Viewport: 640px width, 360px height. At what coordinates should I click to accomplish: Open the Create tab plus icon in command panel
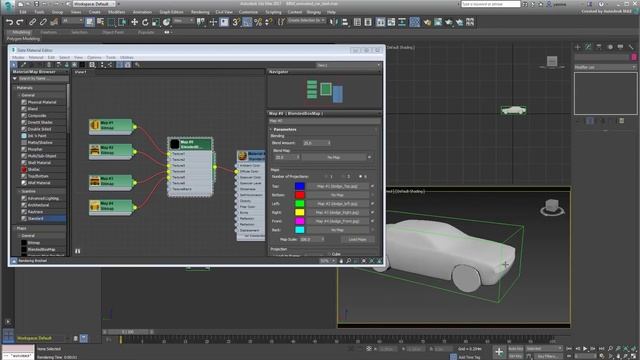click(578, 47)
